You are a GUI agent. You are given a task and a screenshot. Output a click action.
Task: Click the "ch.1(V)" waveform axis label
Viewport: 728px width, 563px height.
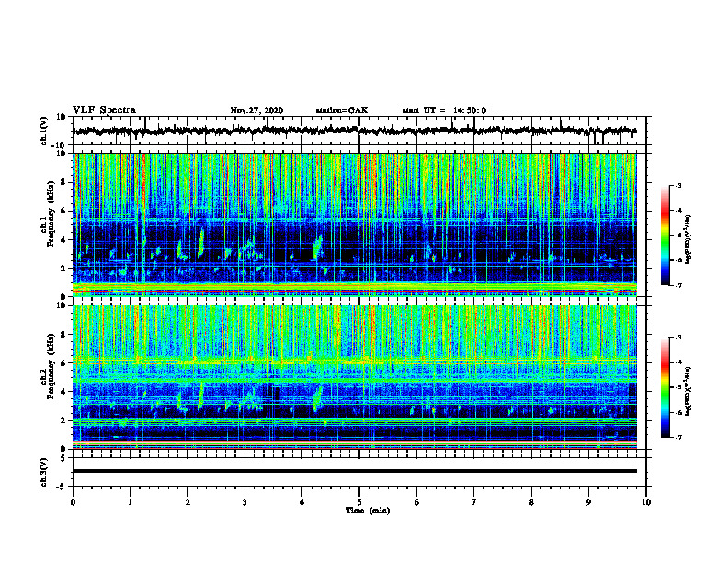[44, 131]
